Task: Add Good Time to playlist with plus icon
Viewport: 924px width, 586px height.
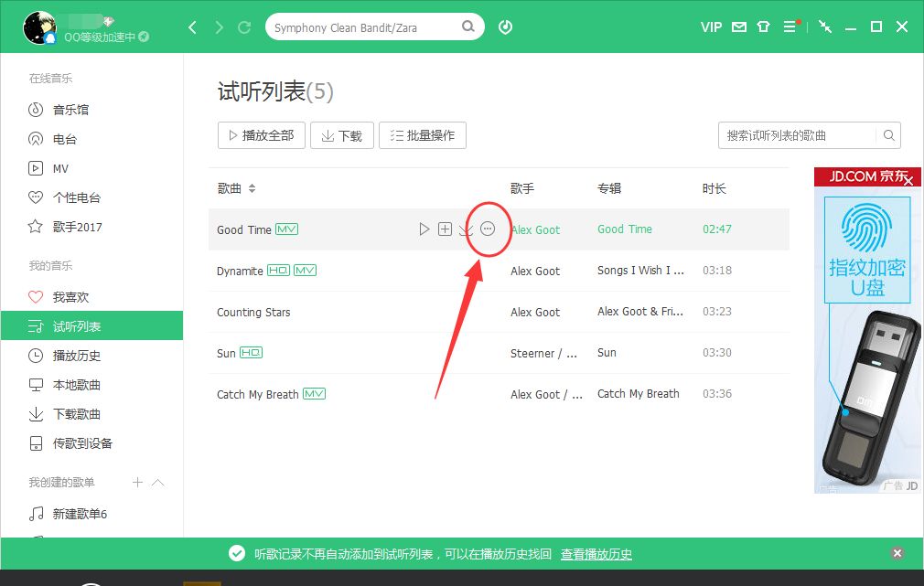Action: click(x=445, y=229)
